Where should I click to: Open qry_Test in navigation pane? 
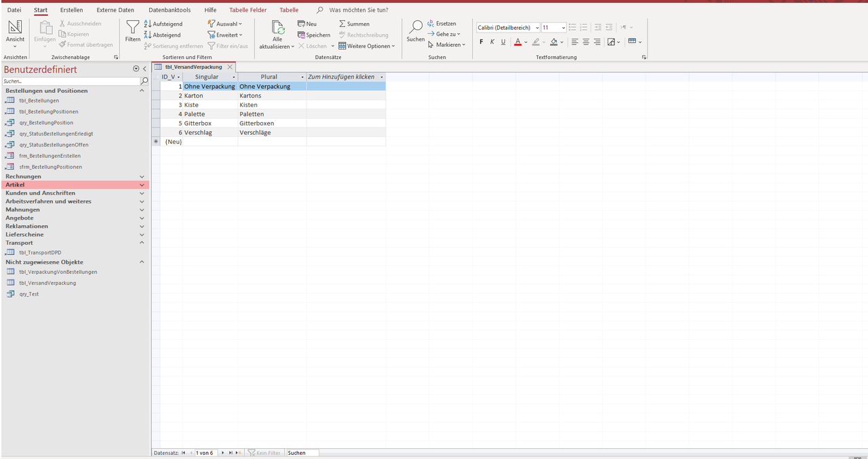click(x=28, y=294)
